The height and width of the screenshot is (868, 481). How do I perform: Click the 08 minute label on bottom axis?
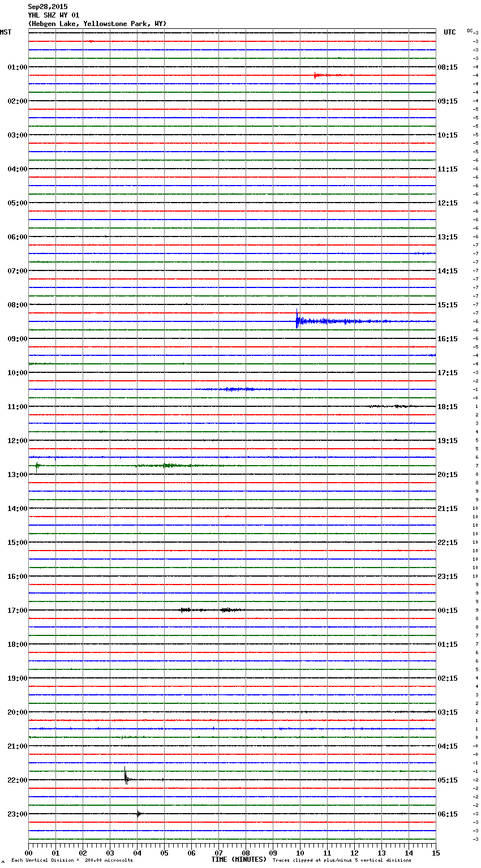coord(246,853)
